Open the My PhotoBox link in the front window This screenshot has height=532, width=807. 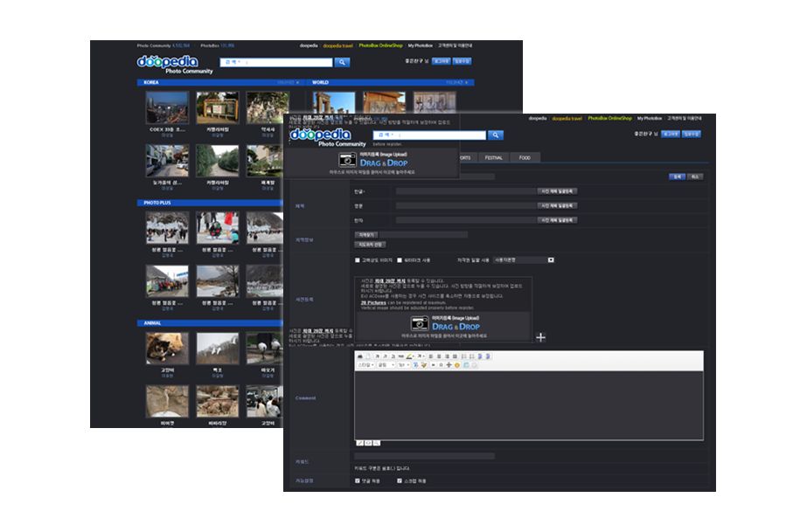(x=650, y=118)
